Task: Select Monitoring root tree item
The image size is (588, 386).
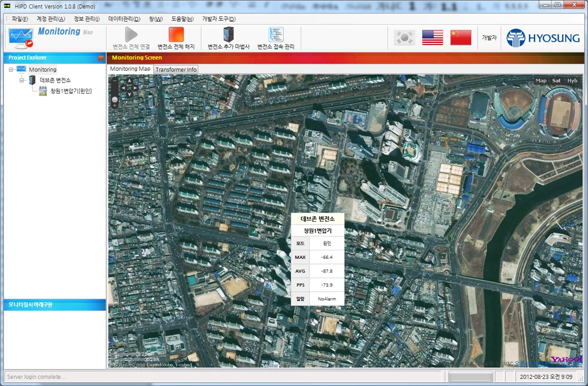Action: pos(43,69)
